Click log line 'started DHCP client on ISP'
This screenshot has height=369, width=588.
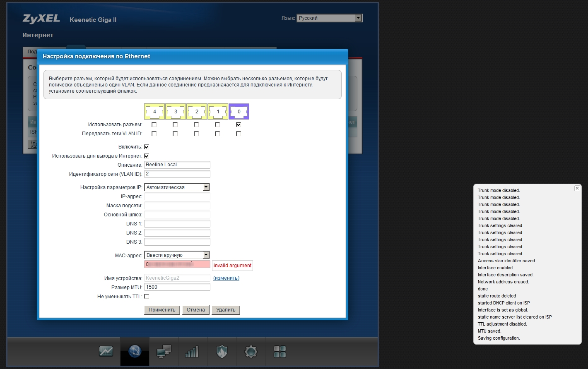pyautogui.click(x=504, y=303)
